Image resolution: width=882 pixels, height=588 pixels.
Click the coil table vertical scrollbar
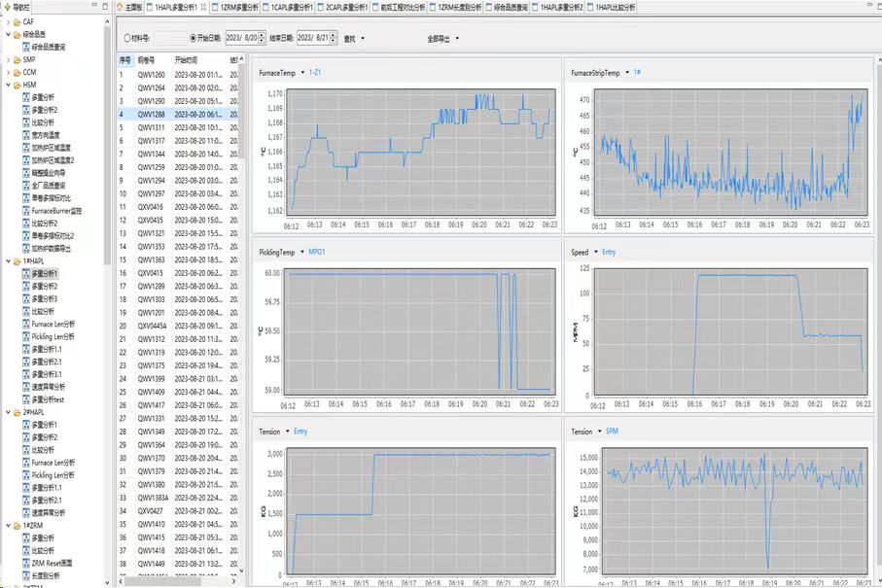click(x=241, y=315)
